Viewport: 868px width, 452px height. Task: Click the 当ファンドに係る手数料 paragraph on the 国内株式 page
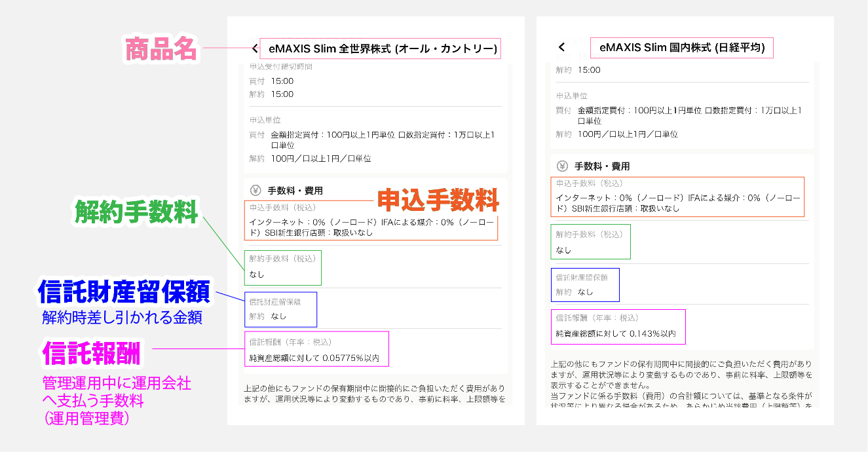click(681, 400)
